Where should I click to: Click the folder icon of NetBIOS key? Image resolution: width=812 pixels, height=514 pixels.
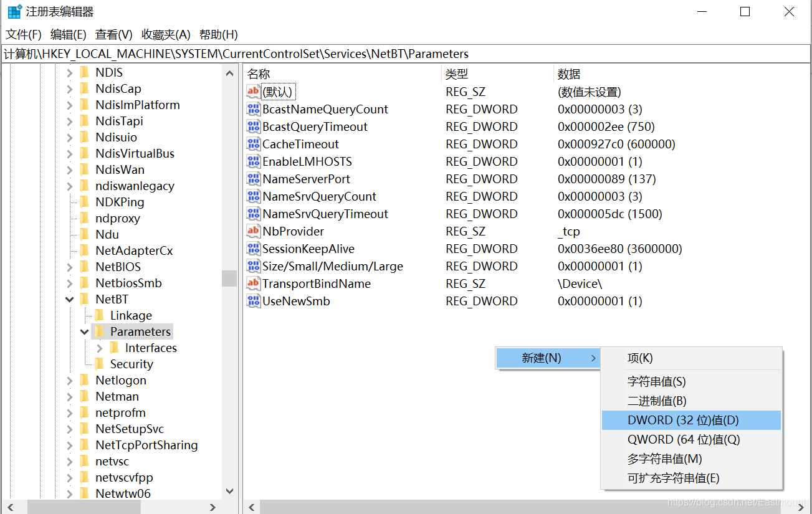pyautogui.click(x=85, y=267)
